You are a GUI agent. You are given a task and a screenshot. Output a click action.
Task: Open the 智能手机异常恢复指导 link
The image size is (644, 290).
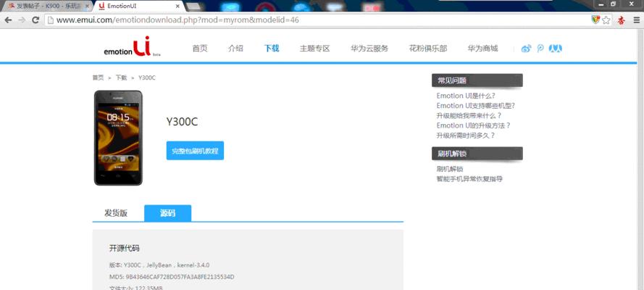pyautogui.click(x=469, y=178)
